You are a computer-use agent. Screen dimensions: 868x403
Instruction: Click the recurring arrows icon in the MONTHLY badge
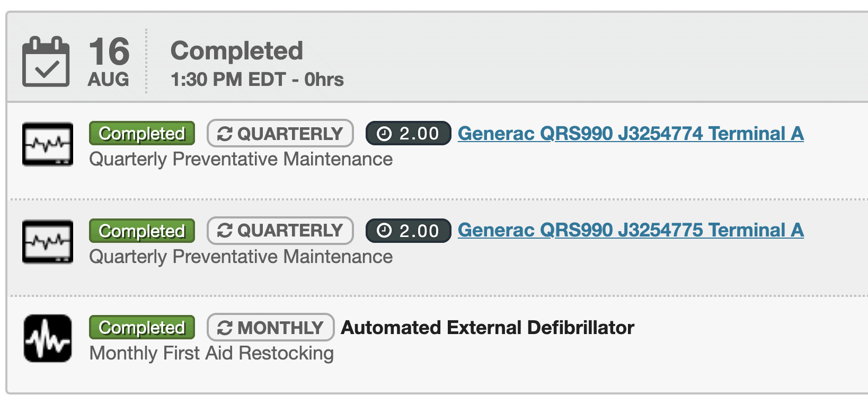225,328
